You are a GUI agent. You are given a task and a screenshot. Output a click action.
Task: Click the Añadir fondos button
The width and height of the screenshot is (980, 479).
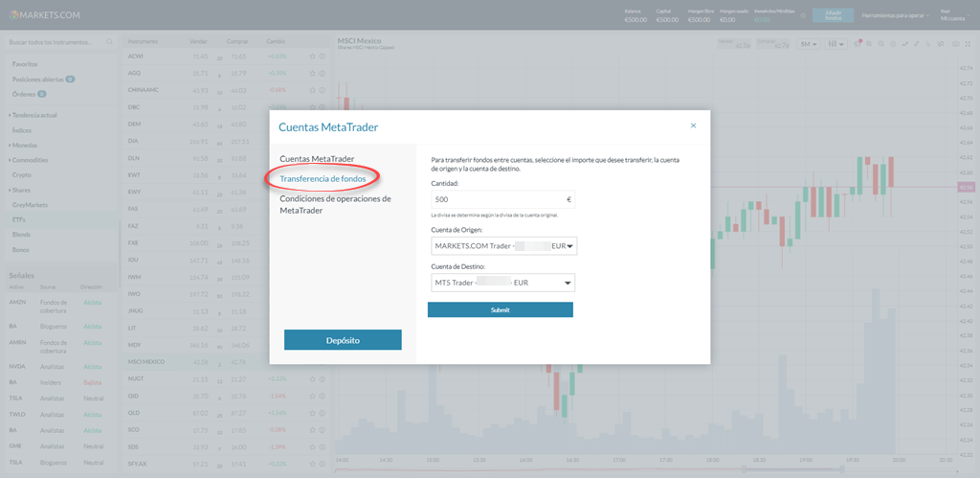833,15
